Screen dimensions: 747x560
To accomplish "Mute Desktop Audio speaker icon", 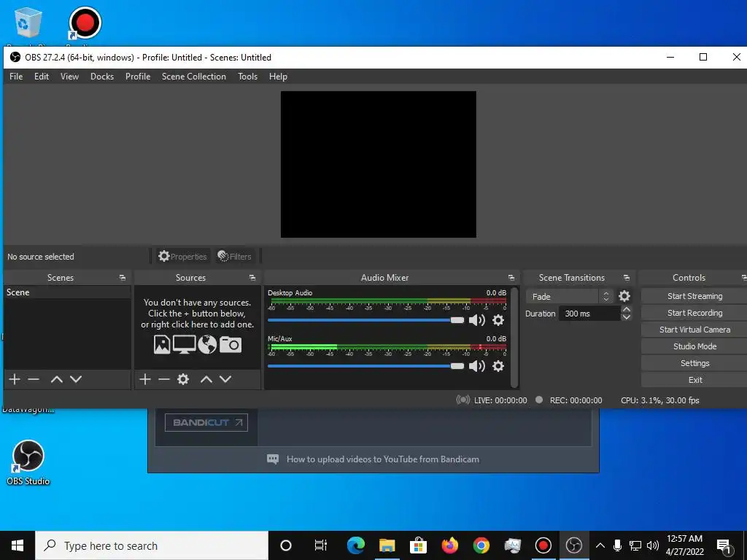I will point(477,320).
